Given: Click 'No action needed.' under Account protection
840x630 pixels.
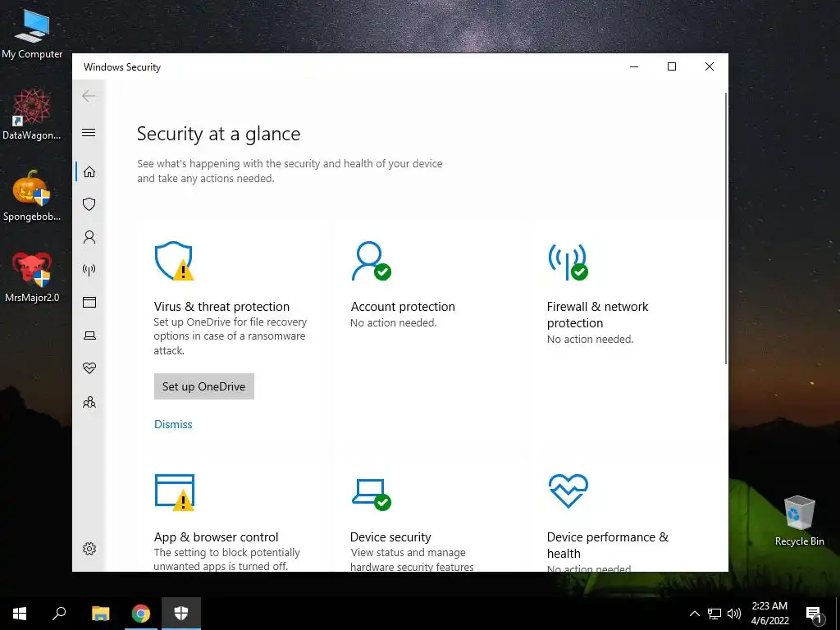Looking at the screenshot, I should 393,322.
